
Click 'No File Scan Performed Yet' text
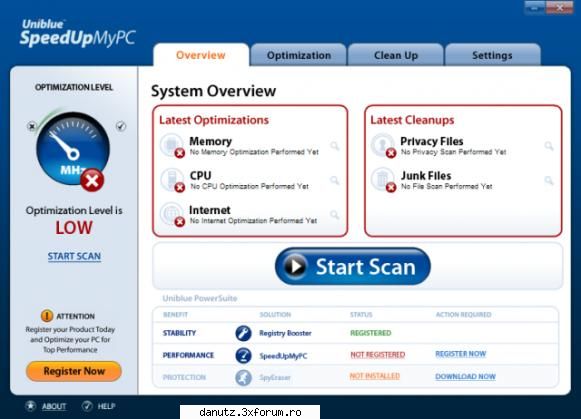tap(446, 186)
